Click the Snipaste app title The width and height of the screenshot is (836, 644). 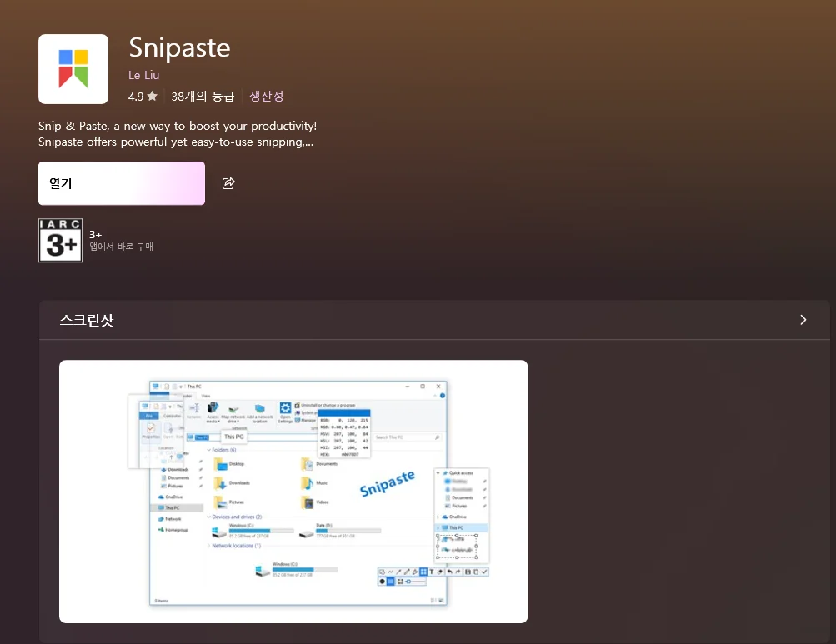[x=180, y=48]
